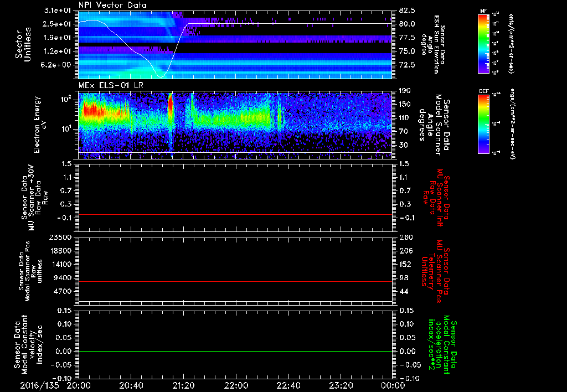Click the green line in the velocity panel

pyautogui.click(x=235, y=351)
